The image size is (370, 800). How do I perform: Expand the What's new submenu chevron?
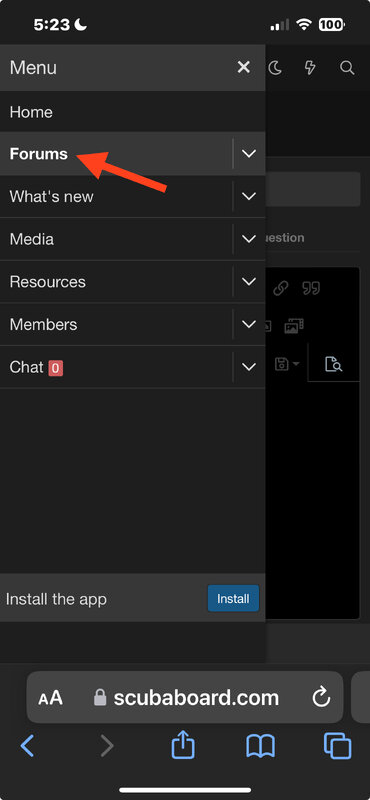249,196
